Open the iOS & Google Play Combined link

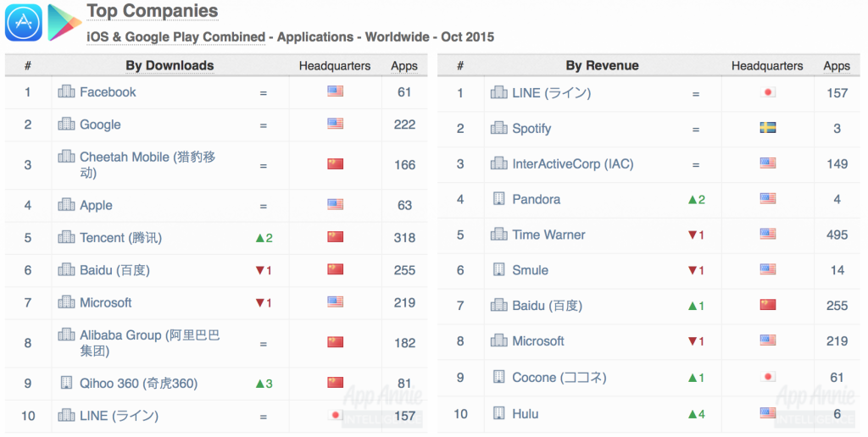click(176, 37)
